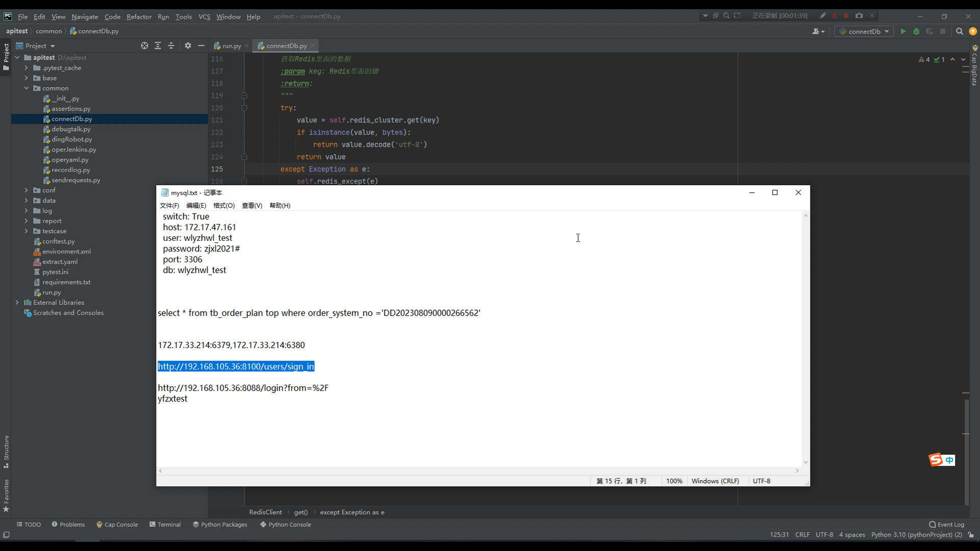Click Expand All icon in Project panel
Viewport: 980px width, 551px height.
click(158, 46)
